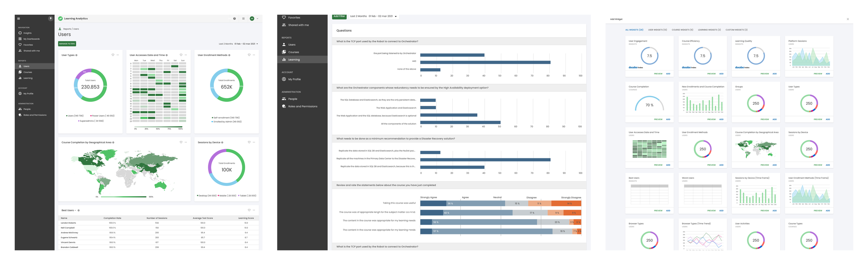The width and height of the screenshot is (868, 265).
Task: Open more options on Best Users widget
Action: click(254, 210)
